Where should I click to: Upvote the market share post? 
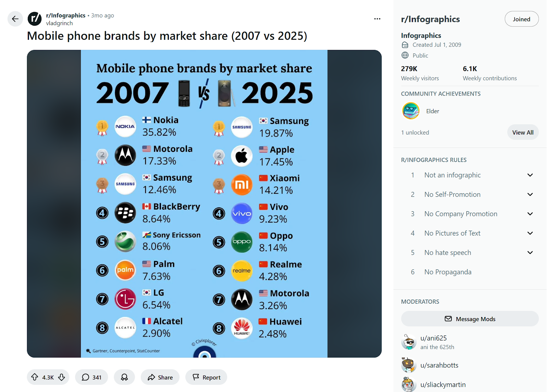click(x=35, y=377)
